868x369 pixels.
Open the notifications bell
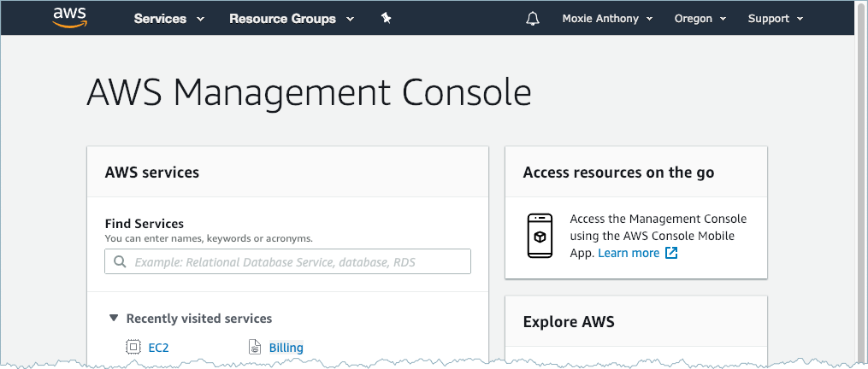533,19
